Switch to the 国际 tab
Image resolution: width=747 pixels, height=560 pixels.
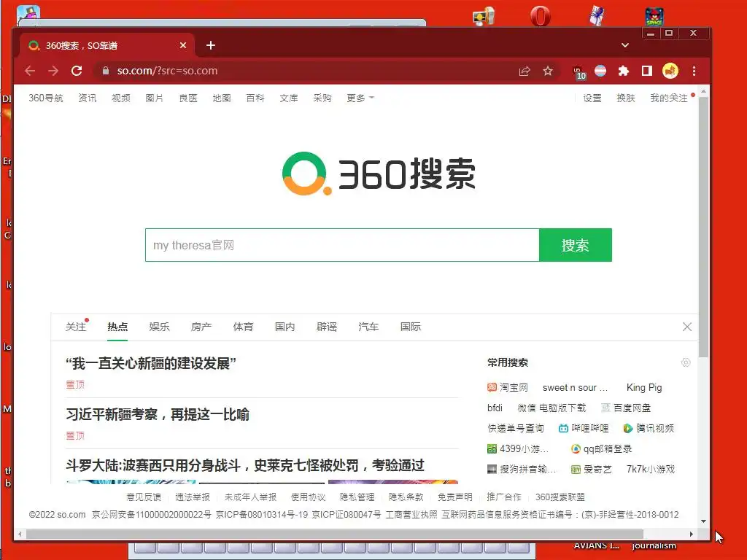click(410, 327)
